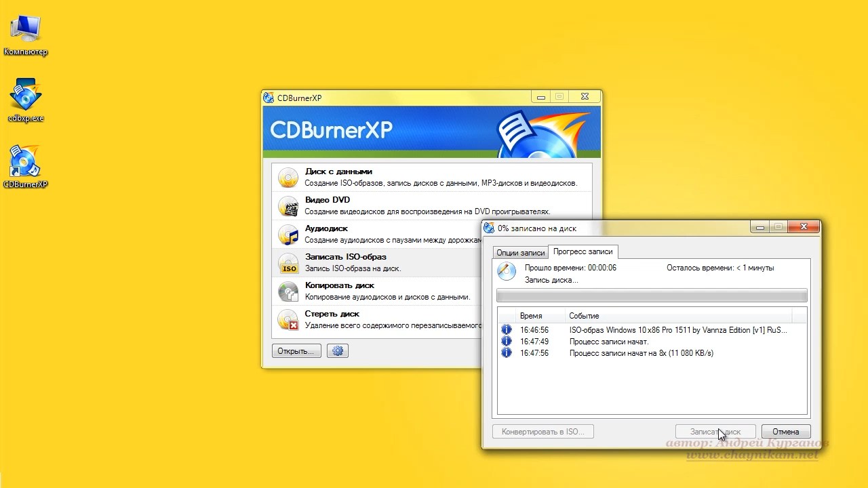The width and height of the screenshot is (868, 488).
Task: Click the Конвертировать в ISO... button
Action: click(x=543, y=431)
